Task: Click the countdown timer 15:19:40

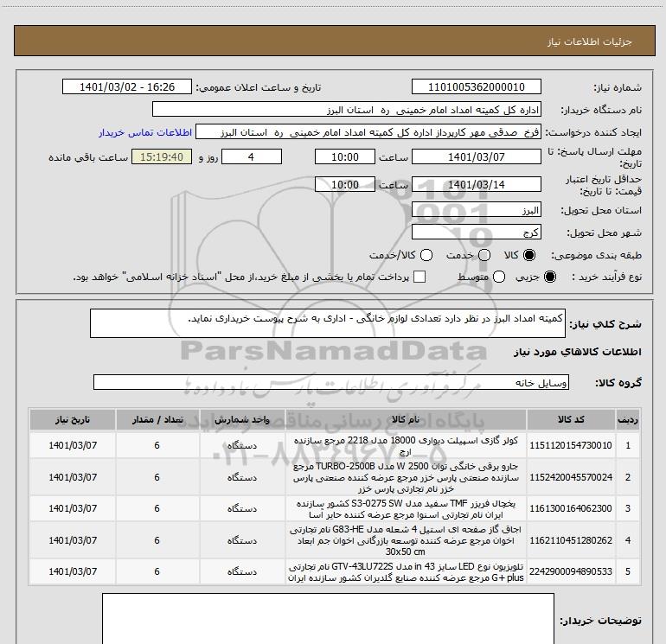Action: click(162, 157)
